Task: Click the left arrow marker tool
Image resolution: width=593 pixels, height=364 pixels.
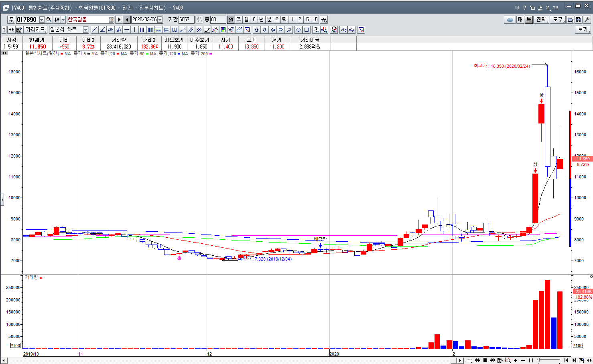Action: tap(273, 30)
